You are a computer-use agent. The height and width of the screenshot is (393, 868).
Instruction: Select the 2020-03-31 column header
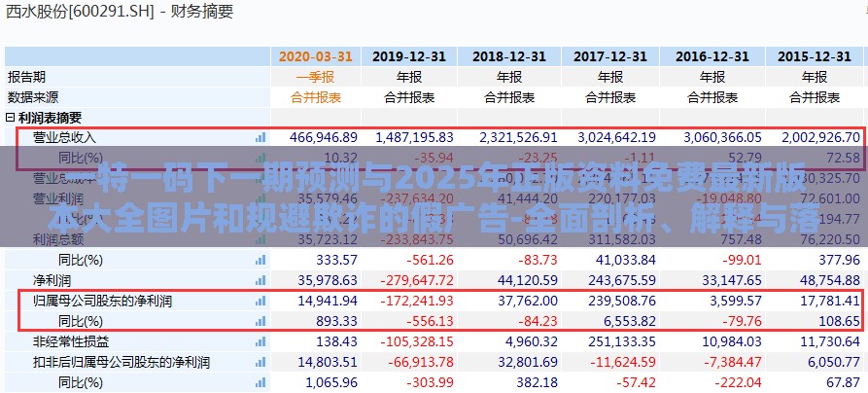316,56
